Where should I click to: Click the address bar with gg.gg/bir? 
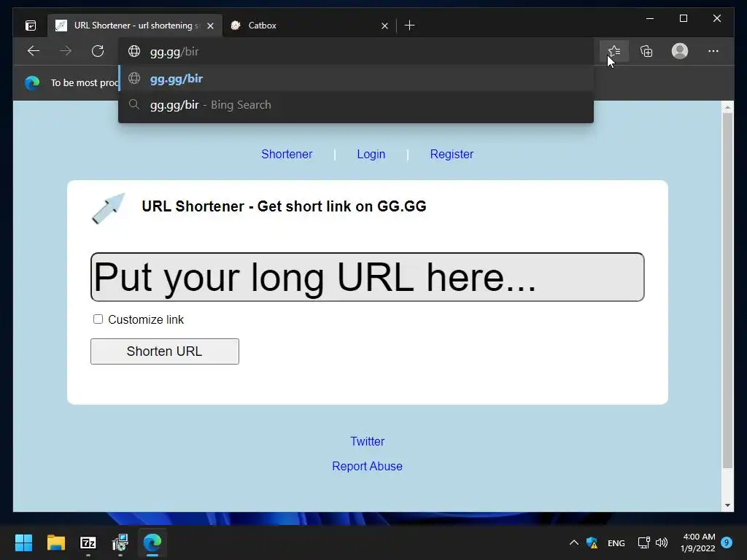tap(357, 52)
